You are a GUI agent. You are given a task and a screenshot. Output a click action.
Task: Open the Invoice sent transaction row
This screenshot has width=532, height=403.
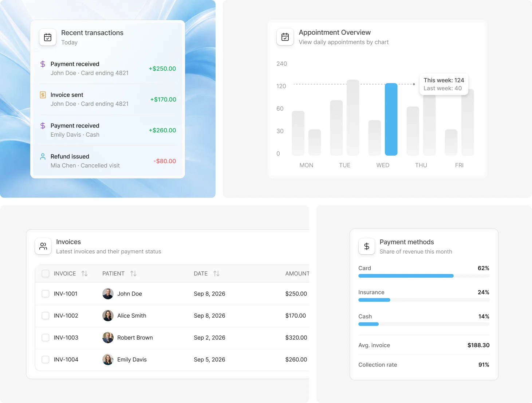[x=108, y=99]
